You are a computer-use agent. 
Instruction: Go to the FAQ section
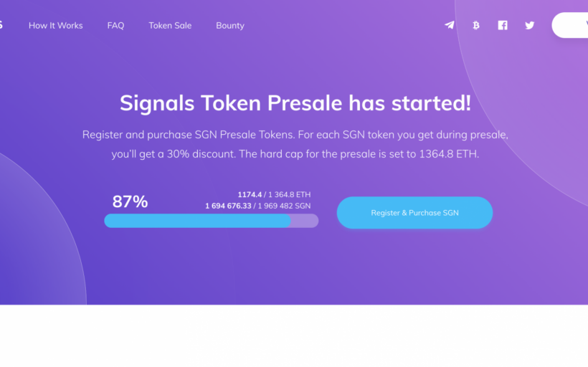click(x=115, y=25)
